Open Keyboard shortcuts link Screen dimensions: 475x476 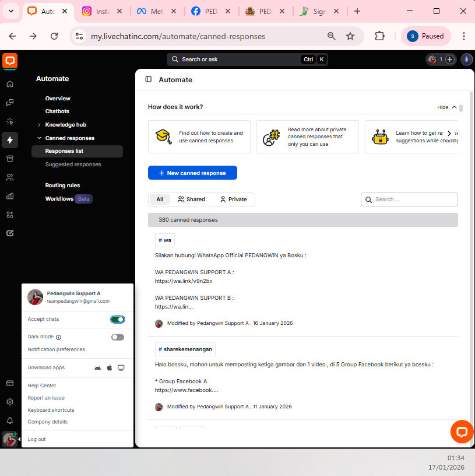pos(51,410)
